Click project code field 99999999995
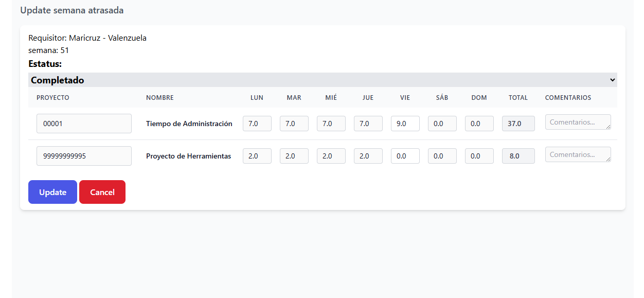 (84, 156)
